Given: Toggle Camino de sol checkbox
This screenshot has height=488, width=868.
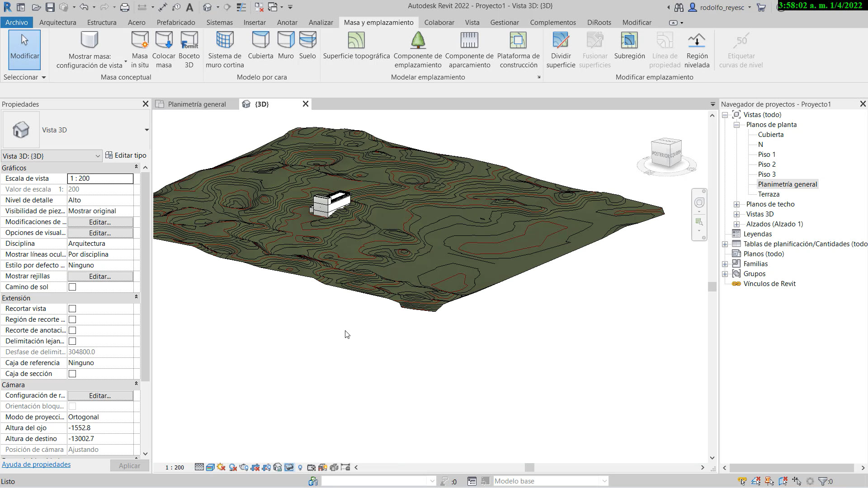Looking at the screenshot, I should tap(72, 287).
